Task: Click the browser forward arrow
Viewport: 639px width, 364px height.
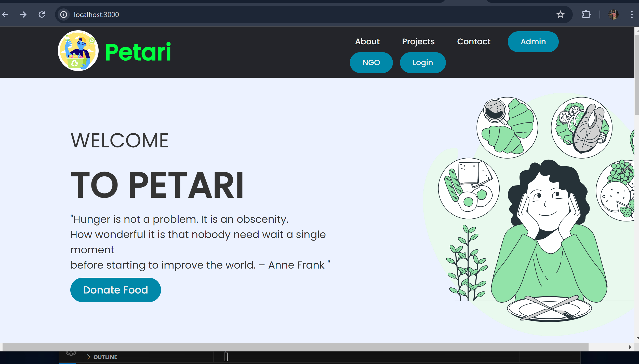Action: 23,15
